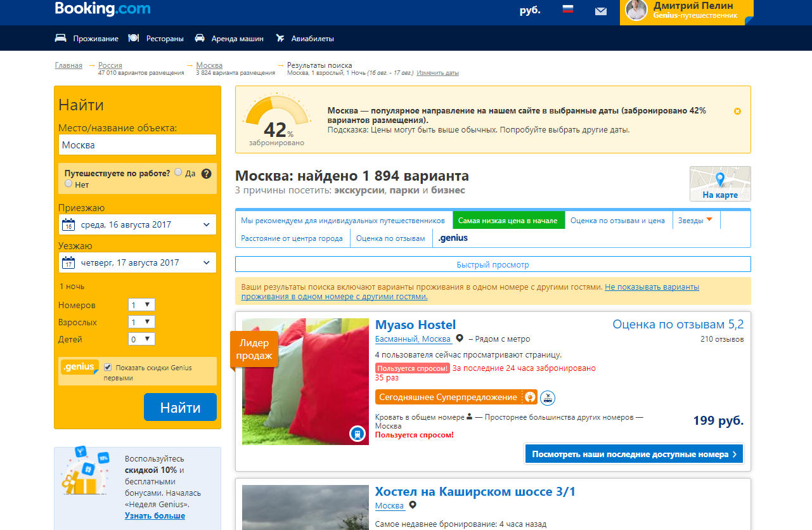Toggle Показать скидки Genius первыми checkbox
812x530 pixels.
click(x=108, y=368)
